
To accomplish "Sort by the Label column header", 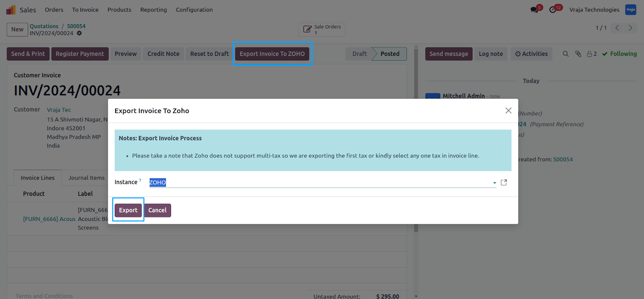I will (85, 194).
